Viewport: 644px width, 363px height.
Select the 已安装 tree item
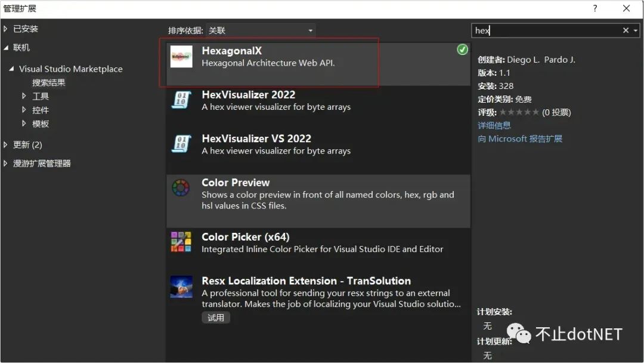tap(26, 29)
